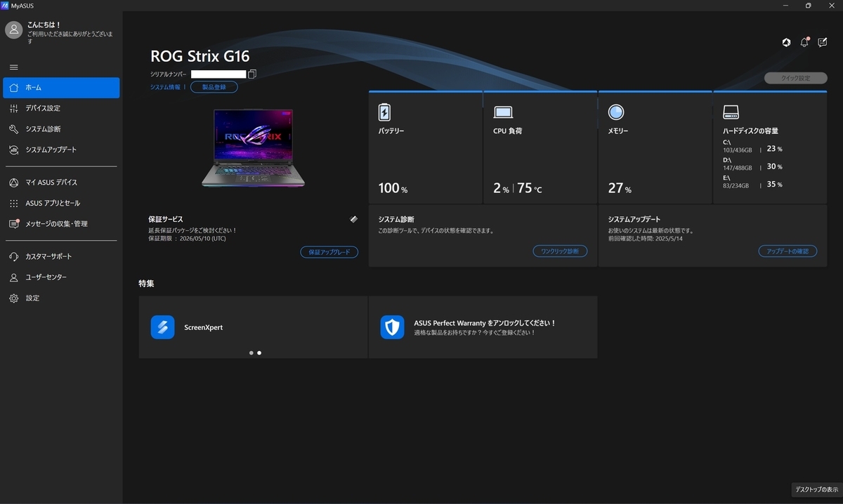Open ユーザーセンター in the sidebar
This screenshot has height=504, width=843.
click(61, 277)
